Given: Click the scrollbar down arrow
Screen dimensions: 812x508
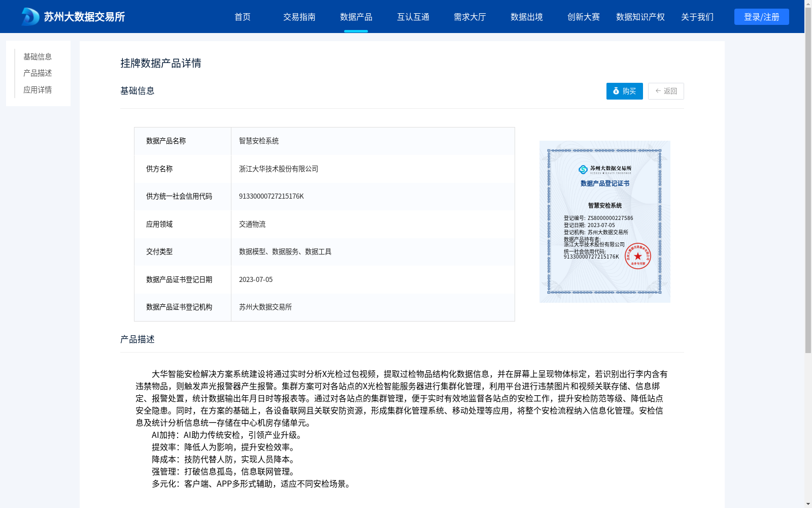Looking at the screenshot, I should 808,504.
